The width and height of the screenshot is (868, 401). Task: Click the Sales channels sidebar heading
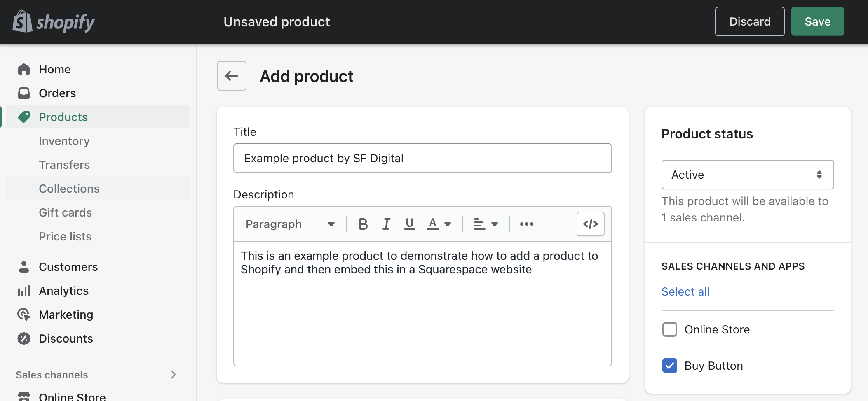52,375
